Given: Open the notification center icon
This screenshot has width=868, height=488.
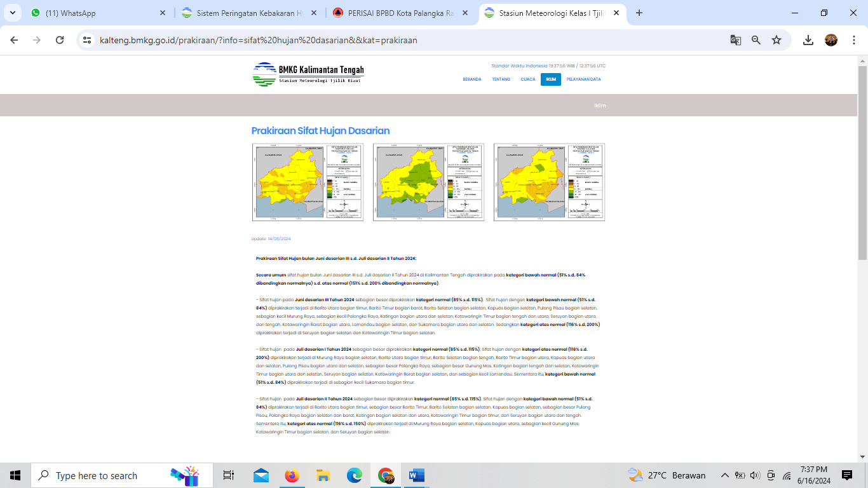Looking at the screenshot, I should tap(847, 475).
